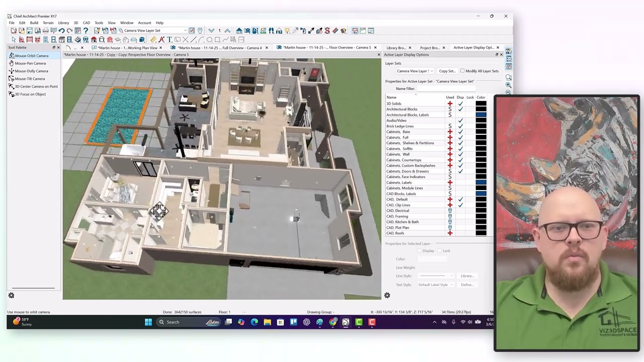Screen dimensions: 644x362
Task: Switch to the Working Plan View tab
Action: tap(127, 48)
